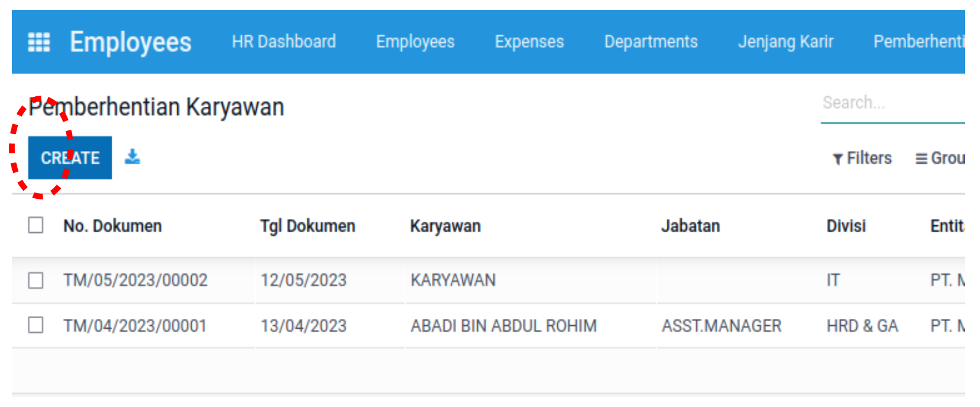This screenshot has width=980, height=407.
Task: Open the Jenjang Karir menu
Action: (785, 42)
